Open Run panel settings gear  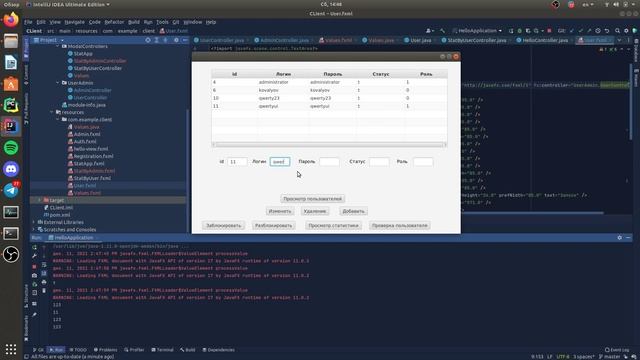[x=620, y=238]
